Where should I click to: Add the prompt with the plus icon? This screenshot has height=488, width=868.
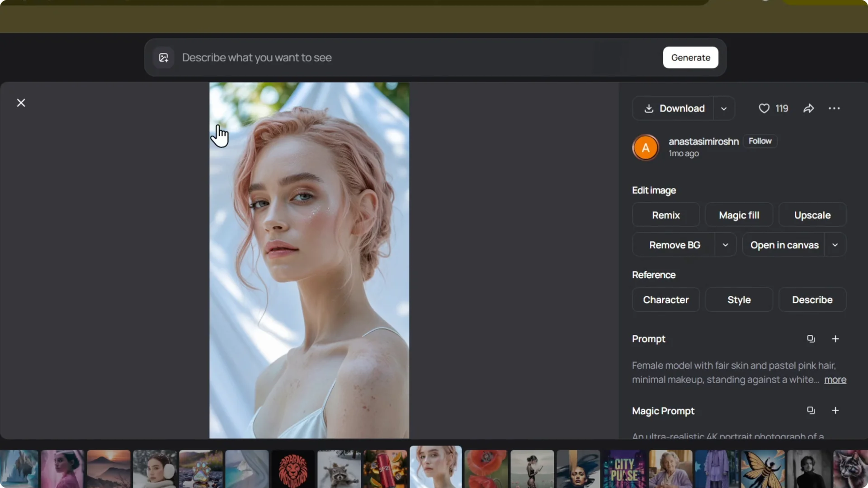coord(835,338)
